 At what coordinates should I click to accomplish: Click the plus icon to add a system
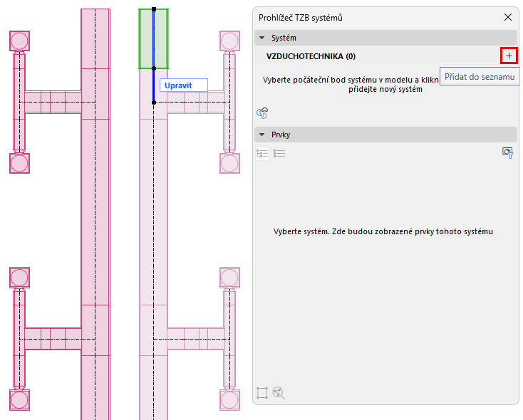tap(509, 56)
